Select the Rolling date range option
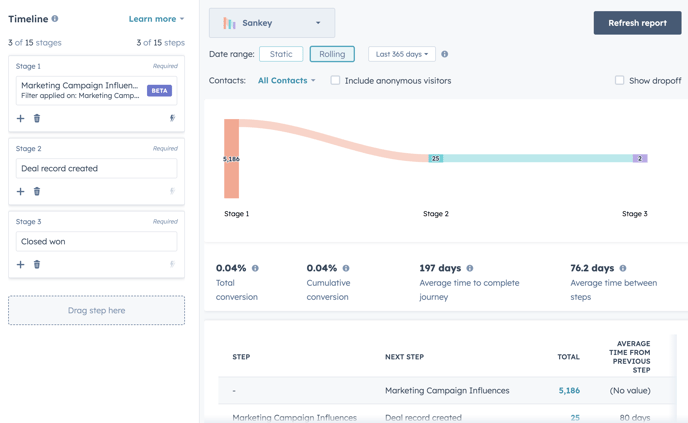688x423 pixels. coord(332,54)
